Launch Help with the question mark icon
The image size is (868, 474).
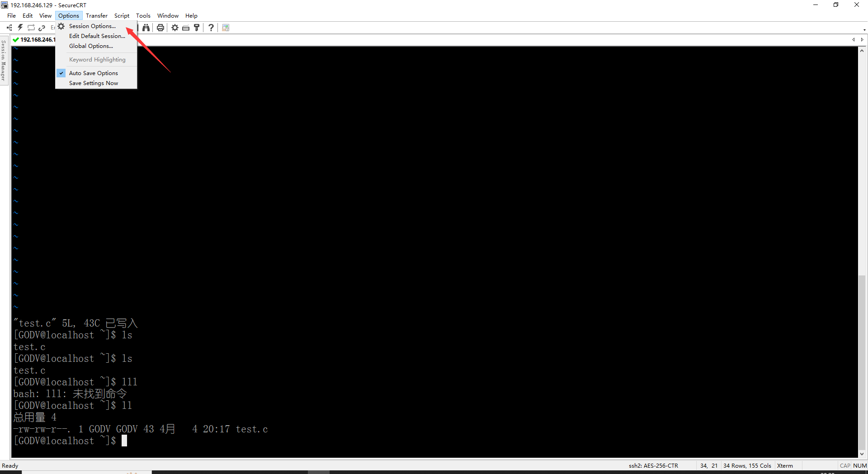pos(211,27)
